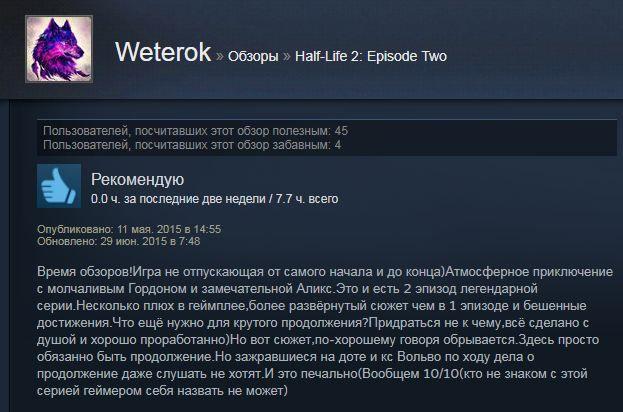Select the Рекомендую heading text

[137, 180]
